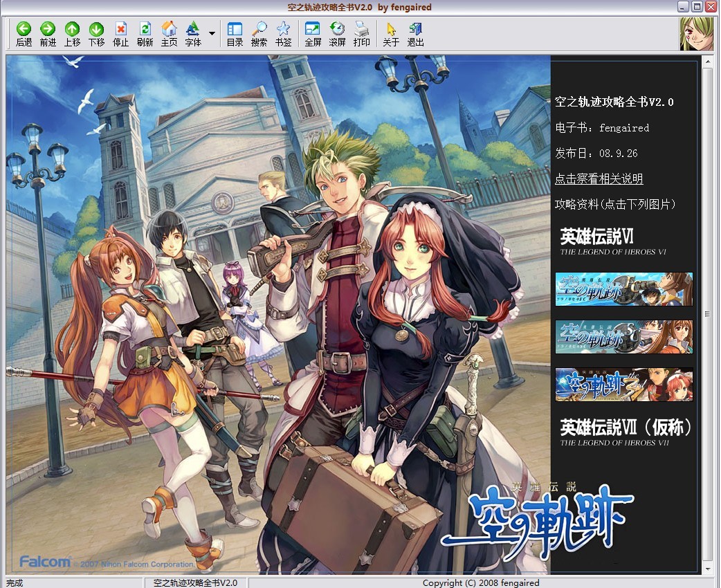
Task: Close the e-book window
Action: 711,6
